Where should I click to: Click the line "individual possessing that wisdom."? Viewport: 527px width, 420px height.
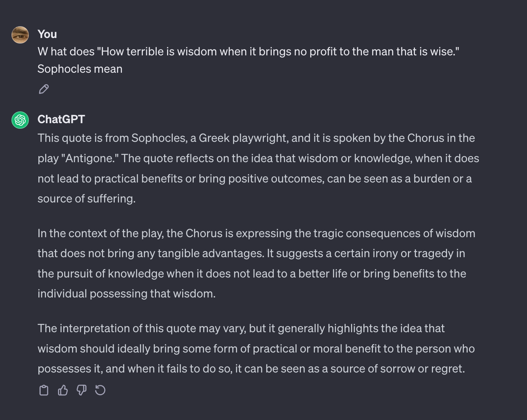[127, 294]
